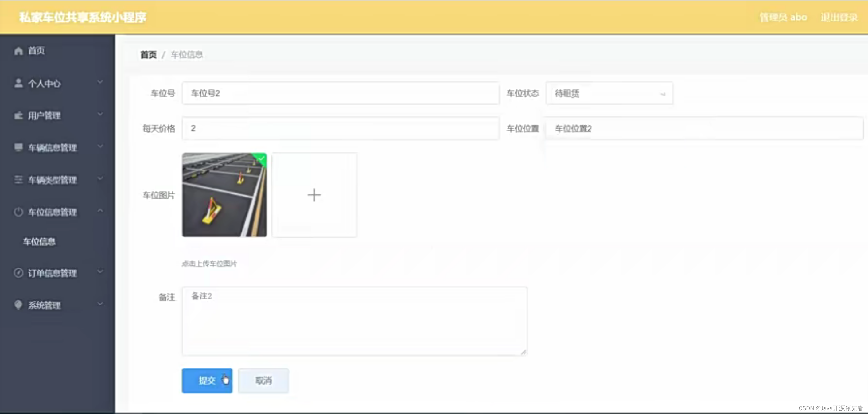The height and width of the screenshot is (414, 868).
Task: Click the 车位信息管理 power icon
Action: pyautogui.click(x=18, y=212)
